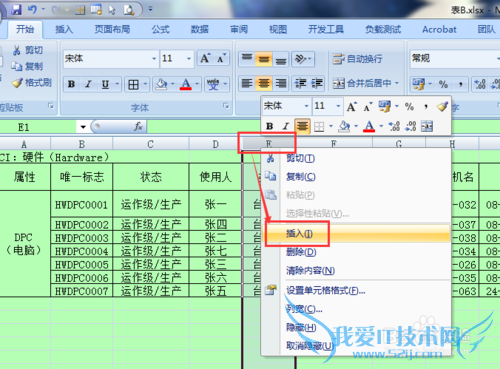Click the increase indent icon

coord(317,83)
